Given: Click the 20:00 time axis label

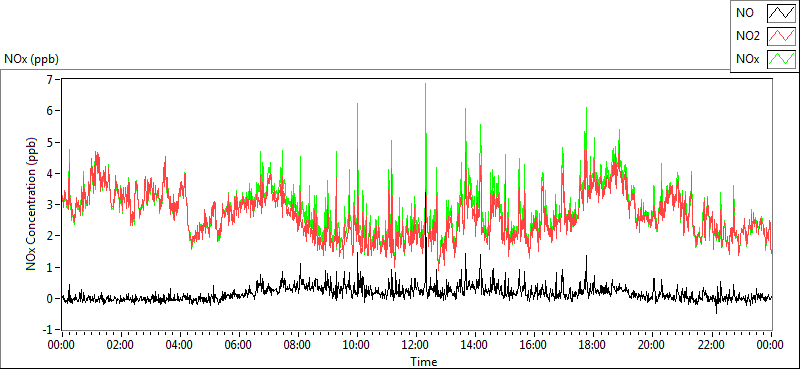Looking at the screenshot, I should (x=653, y=345).
